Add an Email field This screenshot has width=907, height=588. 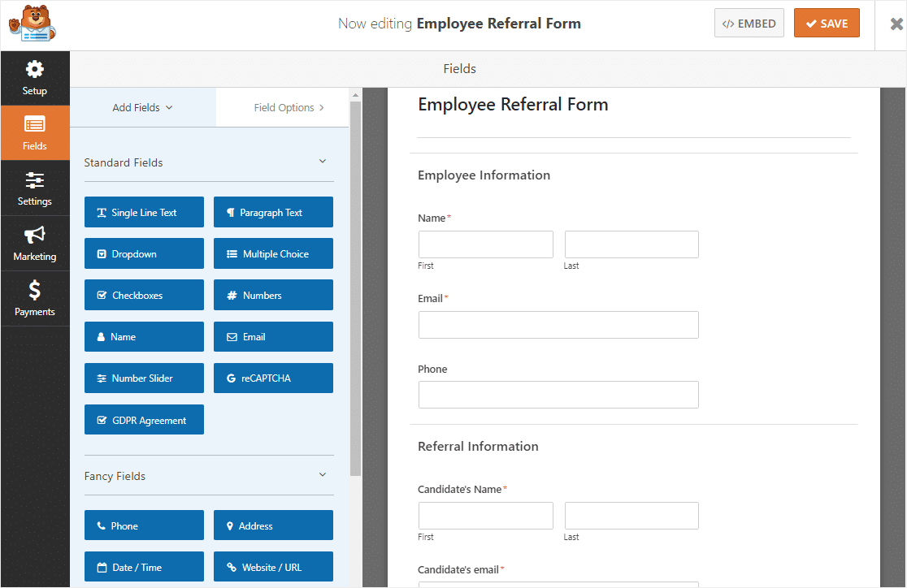[x=273, y=336]
